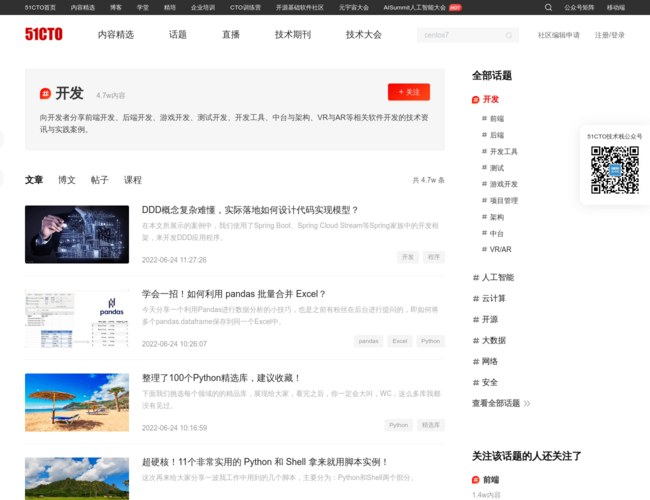Open 博客 in top bar
650x500 pixels.
(116, 7)
